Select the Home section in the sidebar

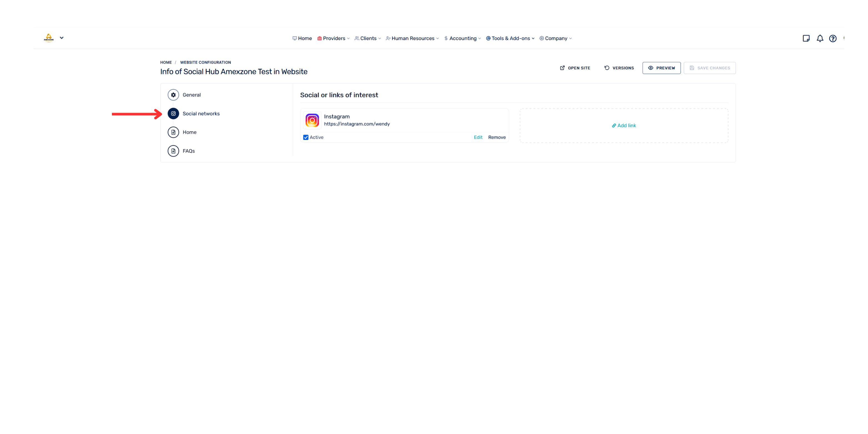click(189, 132)
